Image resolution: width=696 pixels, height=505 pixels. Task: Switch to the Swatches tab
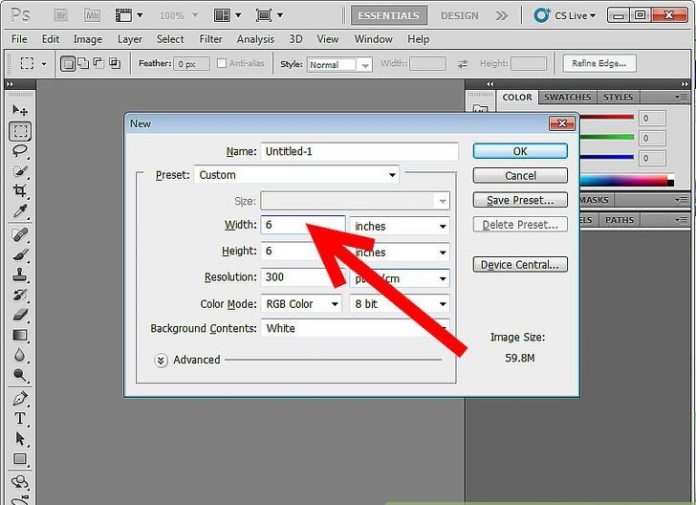click(567, 97)
